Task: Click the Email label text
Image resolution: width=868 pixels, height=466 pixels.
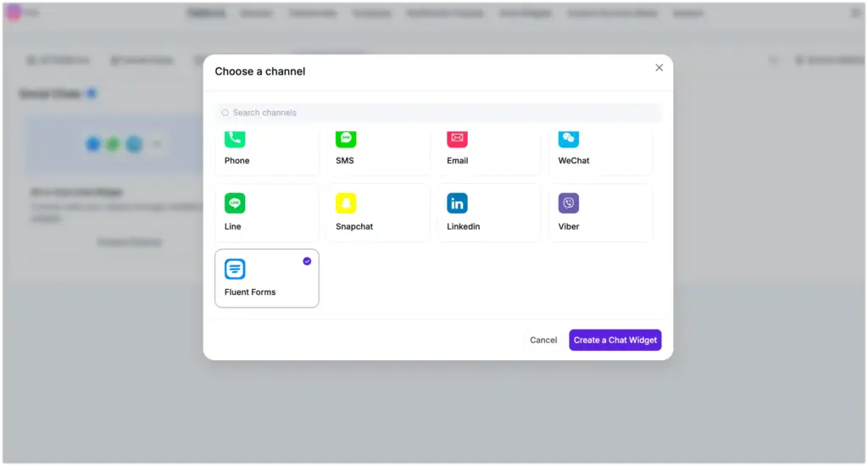Action: (x=457, y=160)
